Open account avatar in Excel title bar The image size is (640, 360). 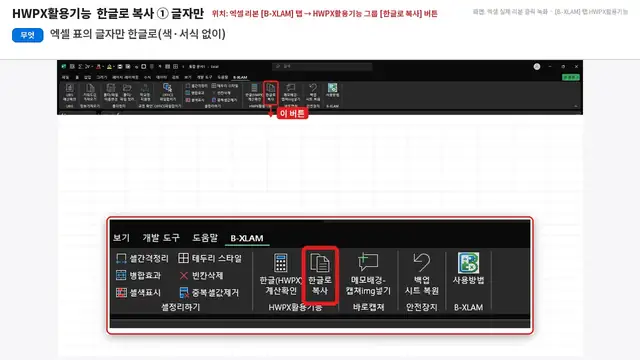coord(537,67)
